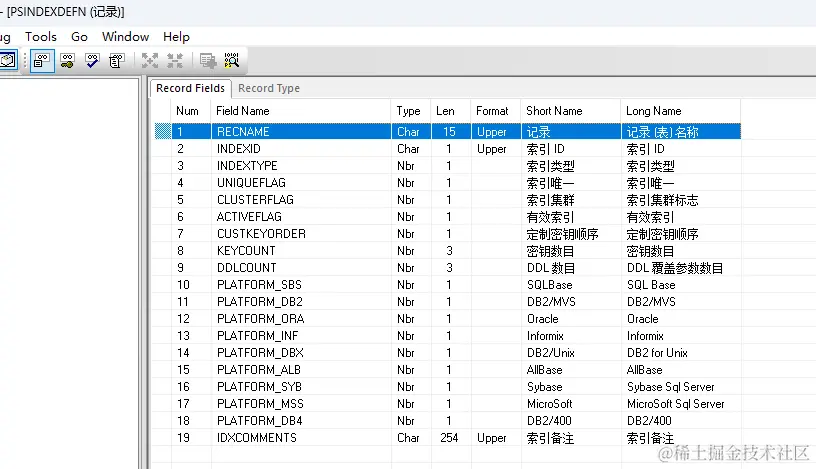The width and height of the screenshot is (816, 469).
Task: Click the magnifier binary search icon
Action: [232, 61]
